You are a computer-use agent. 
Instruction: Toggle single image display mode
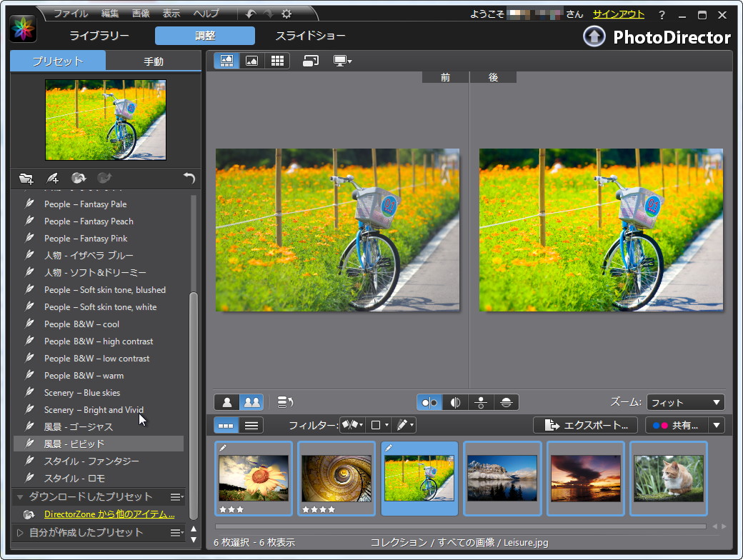click(251, 61)
